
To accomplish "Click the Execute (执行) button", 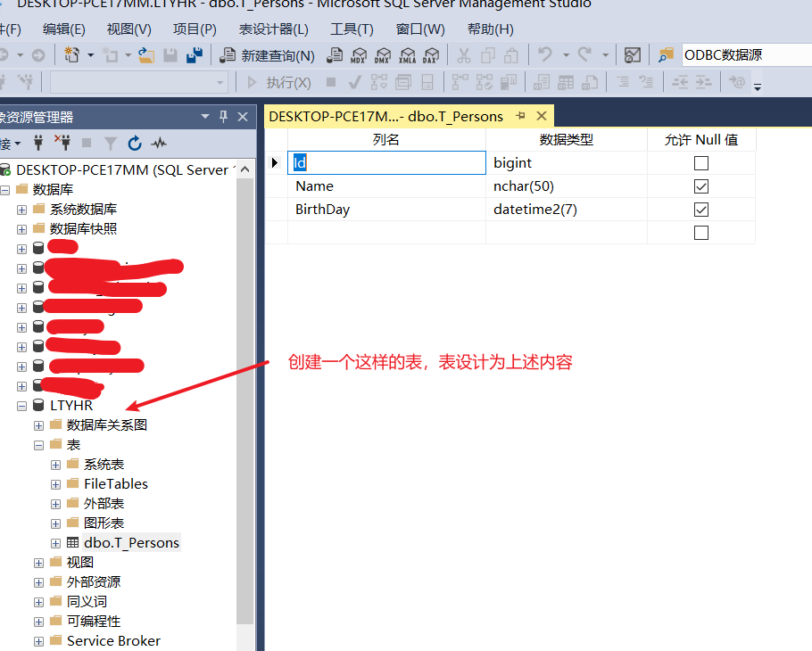I will [x=278, y=82].
